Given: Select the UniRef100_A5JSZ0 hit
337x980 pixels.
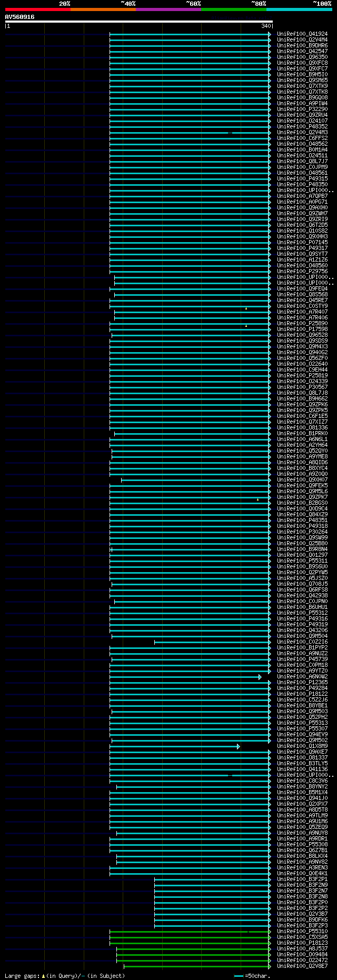Looking at the screenshot, I should tap(302, 578).
